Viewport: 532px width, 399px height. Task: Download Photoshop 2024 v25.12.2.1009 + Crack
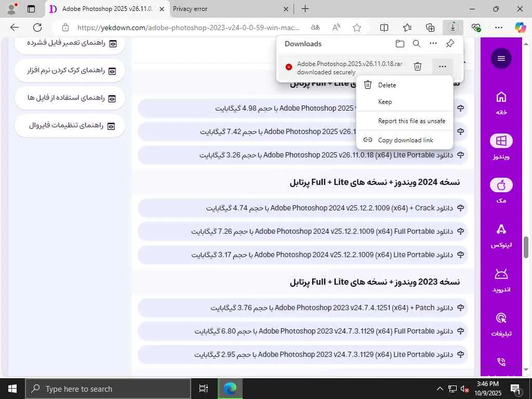tap(303, 208)
